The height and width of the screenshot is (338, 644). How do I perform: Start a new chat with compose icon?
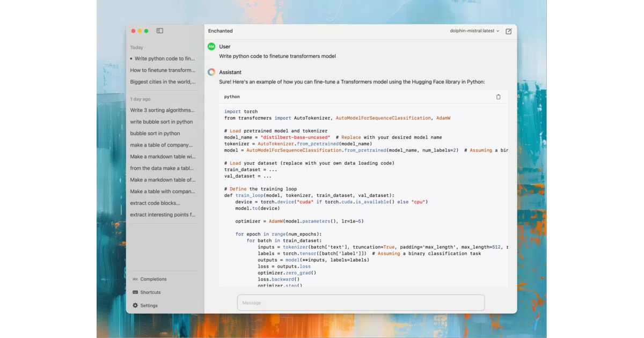click(509, 31)
